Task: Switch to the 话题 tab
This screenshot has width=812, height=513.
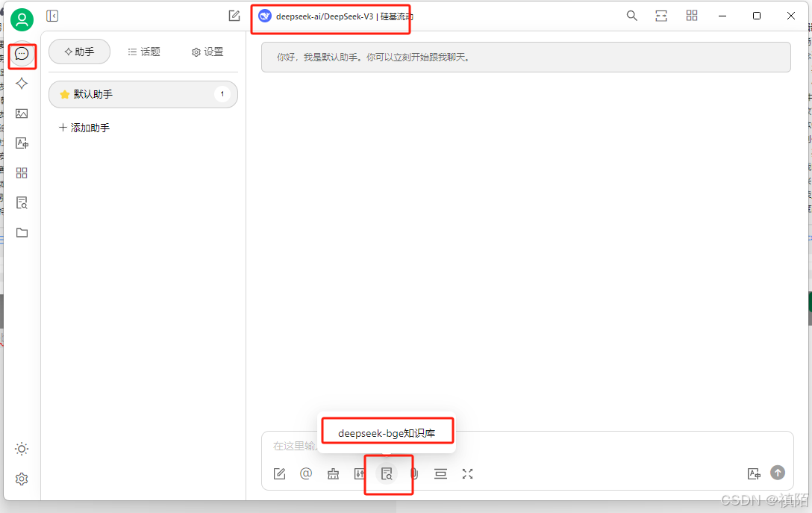Action: [x=144, y=52]
